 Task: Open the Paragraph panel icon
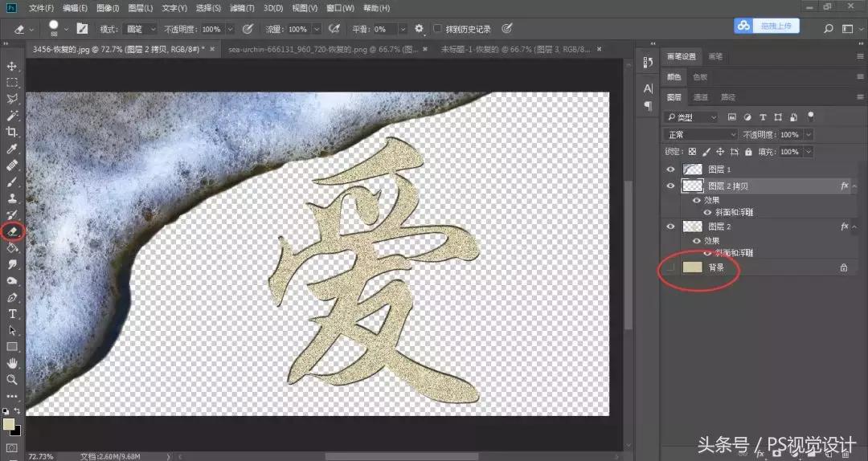(x=649, y=105)
